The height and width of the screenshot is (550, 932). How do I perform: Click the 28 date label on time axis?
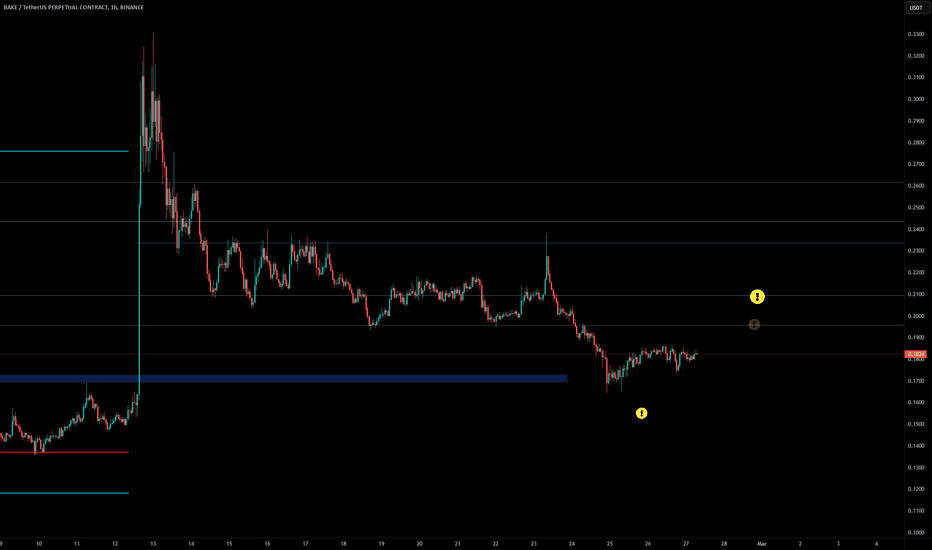(724, 543)
